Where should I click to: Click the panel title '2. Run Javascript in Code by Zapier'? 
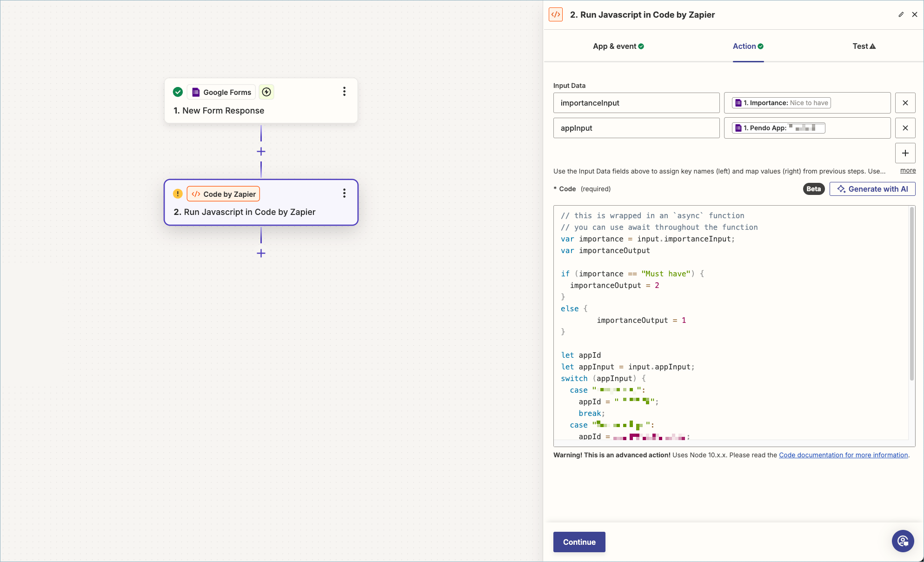(x=642, y=14)
